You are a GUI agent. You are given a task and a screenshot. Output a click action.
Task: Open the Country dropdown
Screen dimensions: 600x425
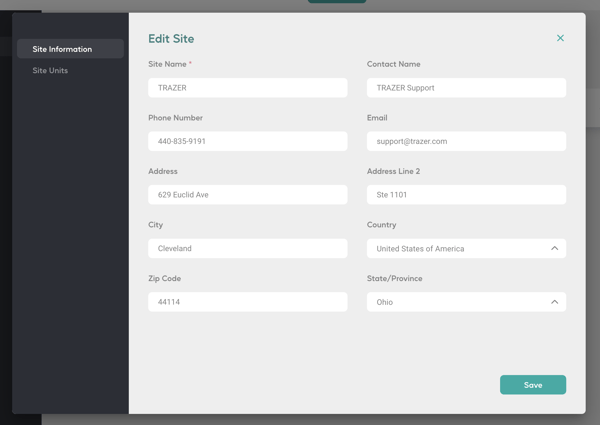466,248
